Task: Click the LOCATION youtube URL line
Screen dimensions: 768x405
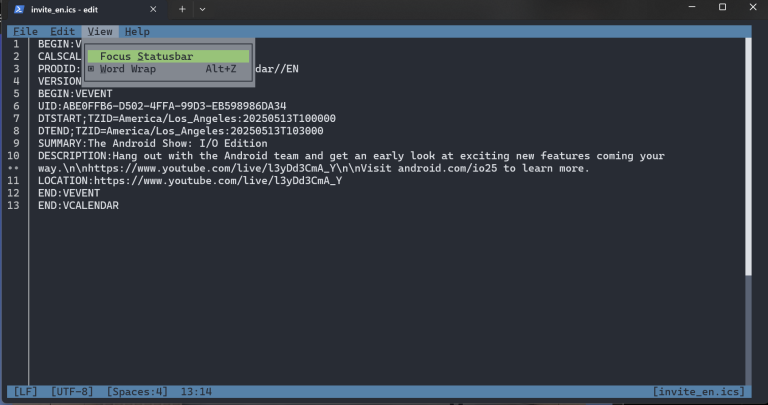Action: coord(190,181)
